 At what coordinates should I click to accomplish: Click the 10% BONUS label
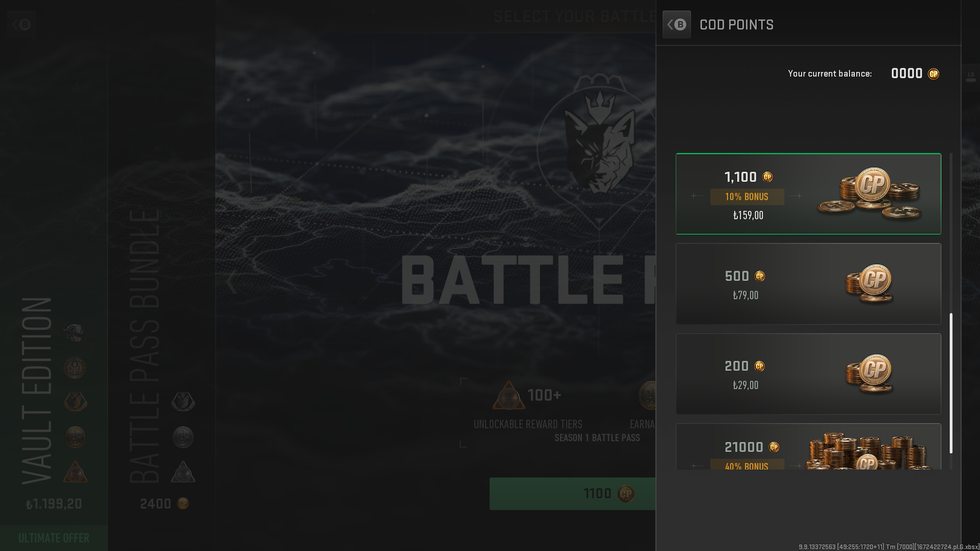747,197
